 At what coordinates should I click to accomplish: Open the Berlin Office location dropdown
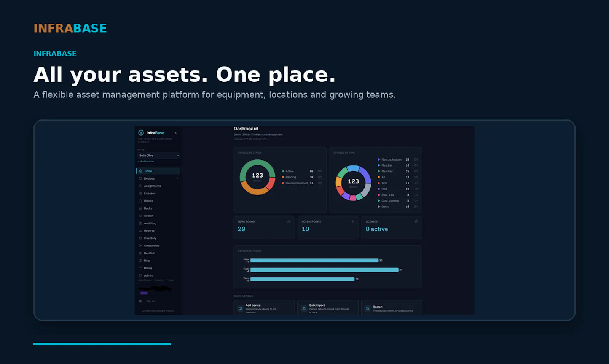[x=158, y=156]
